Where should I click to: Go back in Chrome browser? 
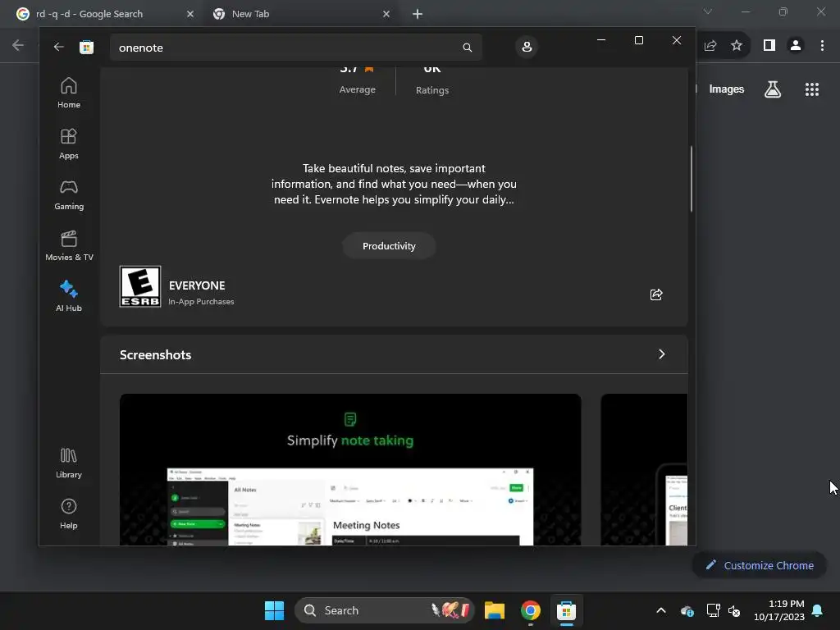(18, 46)
